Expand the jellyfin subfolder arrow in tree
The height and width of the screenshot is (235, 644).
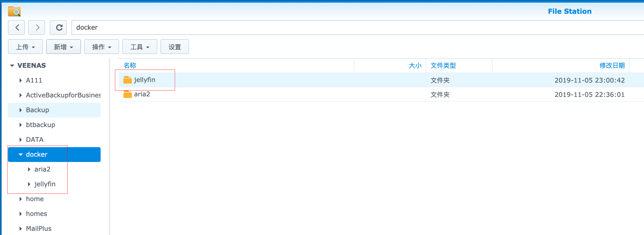point(29,184)
